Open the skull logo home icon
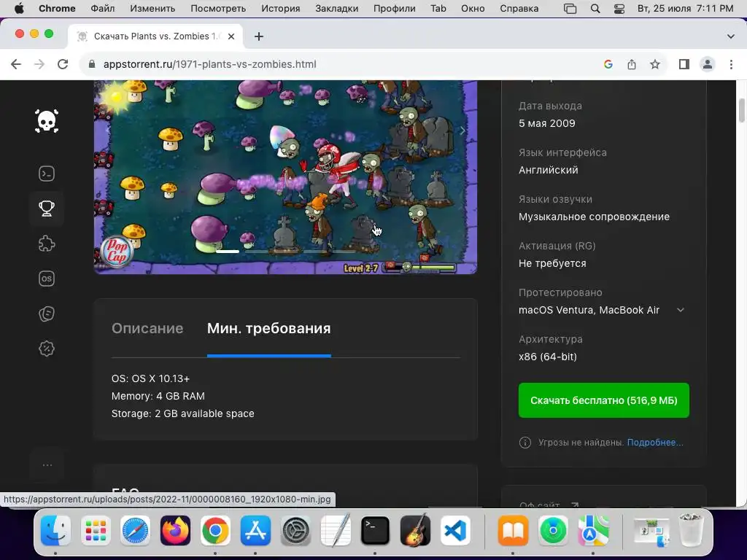The image size is (747, 560). (x=47, y=121)
